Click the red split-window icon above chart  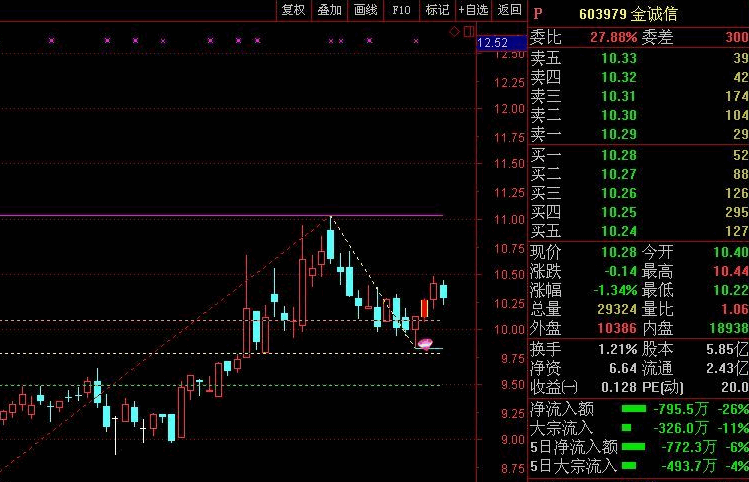[469, 32]
